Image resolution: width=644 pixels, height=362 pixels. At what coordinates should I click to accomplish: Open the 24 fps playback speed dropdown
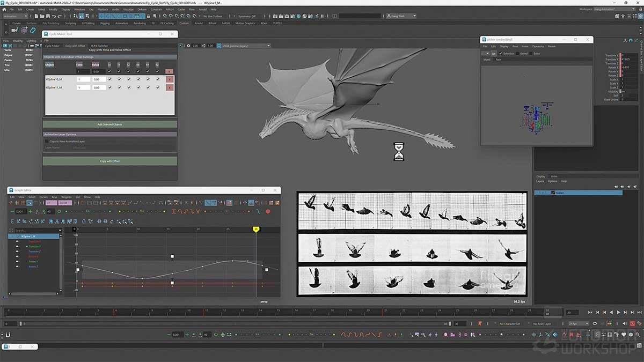573,324
